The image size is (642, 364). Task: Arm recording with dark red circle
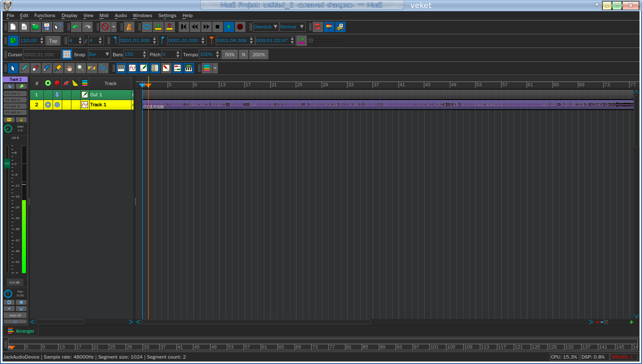pyautogui.click(x=240, y=27)
